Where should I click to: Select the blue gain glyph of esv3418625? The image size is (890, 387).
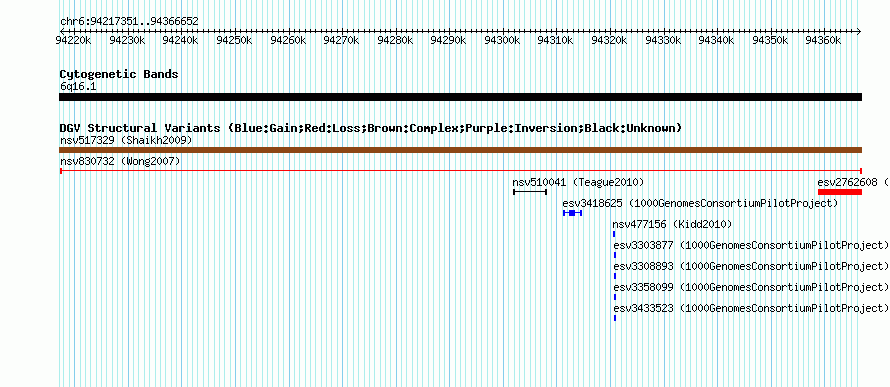pyautogui.click(x=573, y=213)
